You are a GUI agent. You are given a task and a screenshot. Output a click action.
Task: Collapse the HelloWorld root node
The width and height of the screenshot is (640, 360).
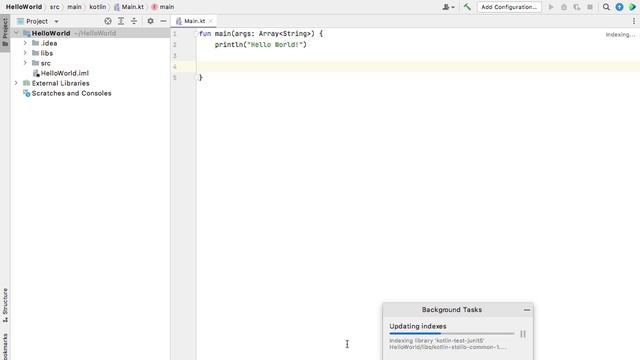(x=16, y=33)
